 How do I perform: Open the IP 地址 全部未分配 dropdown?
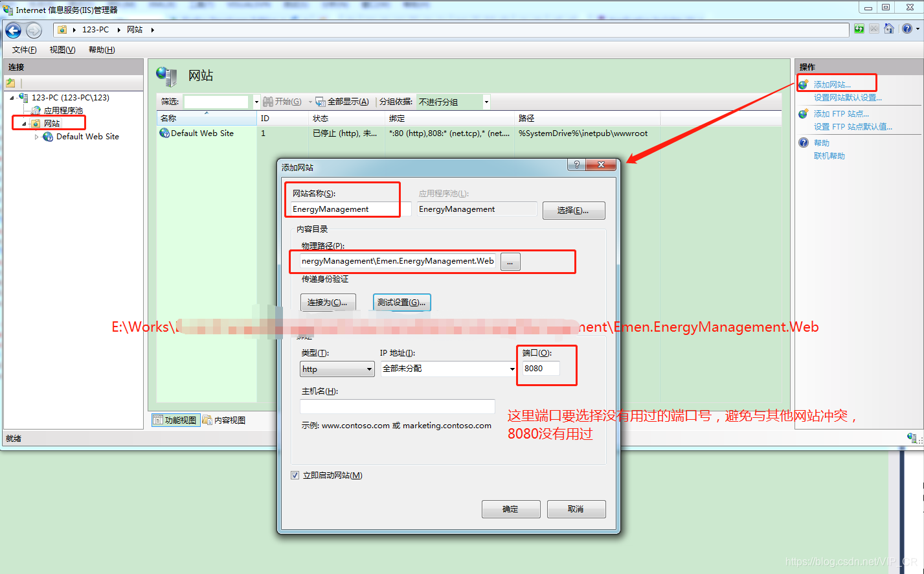pyautogui.click(x=512, y=369)
